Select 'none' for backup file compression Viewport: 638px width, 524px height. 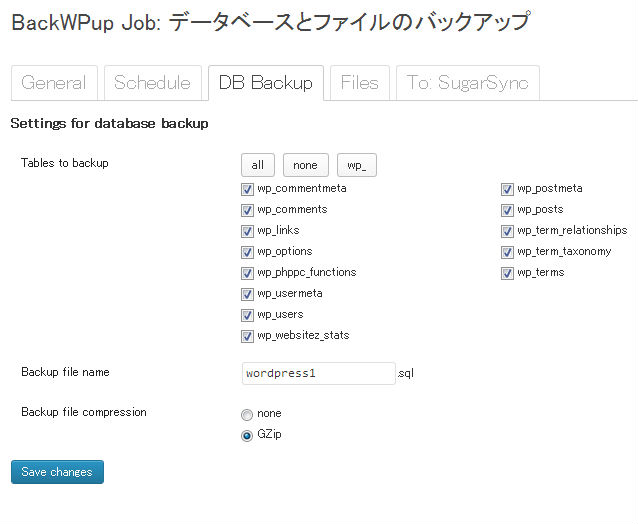pos(247,415)
